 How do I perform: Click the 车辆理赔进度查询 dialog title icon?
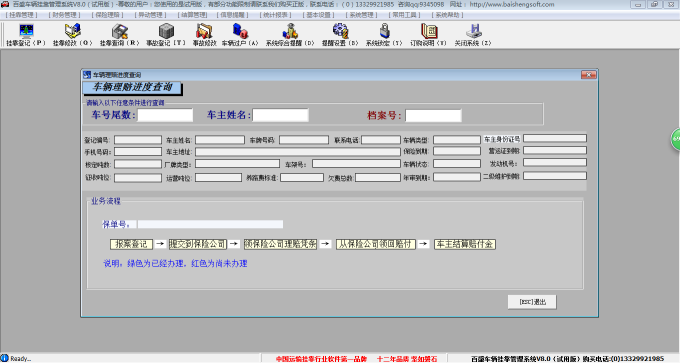click(87, 75)
